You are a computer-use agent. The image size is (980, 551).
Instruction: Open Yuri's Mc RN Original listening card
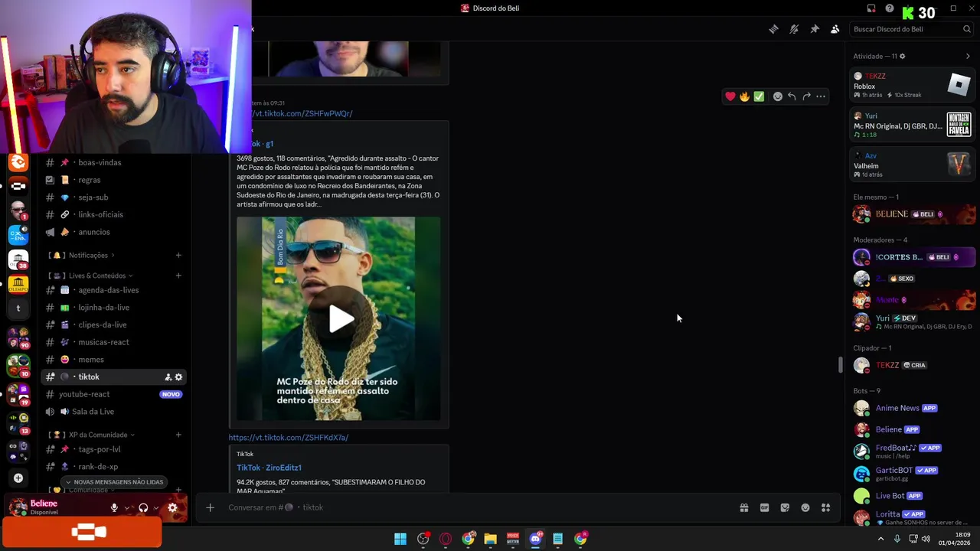coord(912,125)
